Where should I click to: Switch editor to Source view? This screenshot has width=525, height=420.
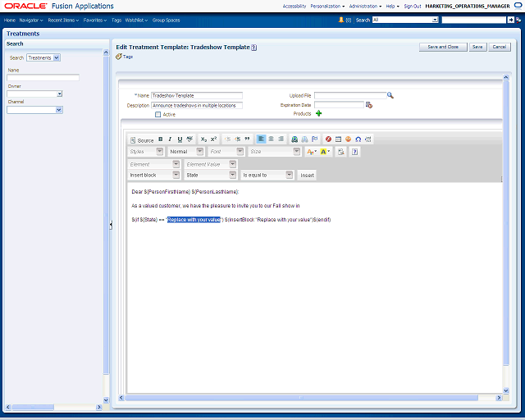point(142,140)
